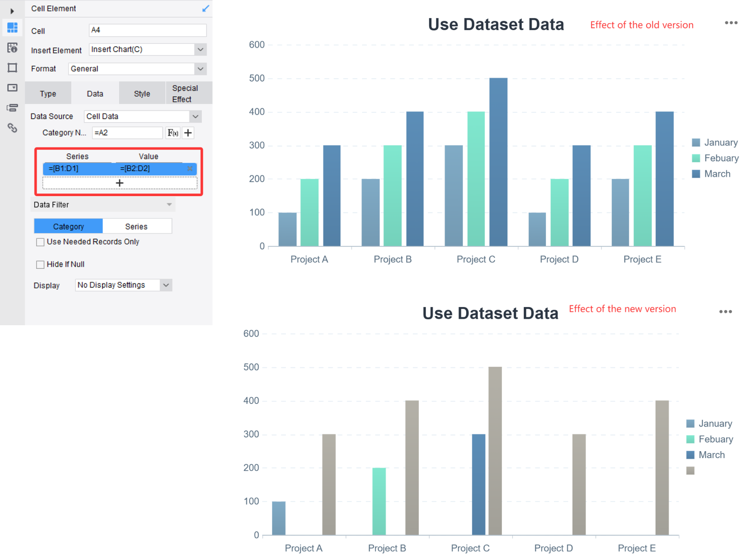Click the Cell field containing A4
This screenshot has height=560, width=749.
tap(148, 30)
